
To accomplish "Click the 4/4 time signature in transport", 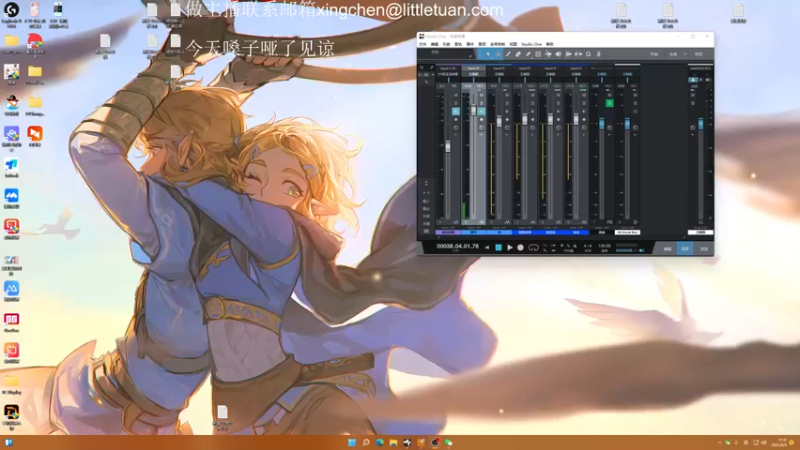I will [588, 246].
